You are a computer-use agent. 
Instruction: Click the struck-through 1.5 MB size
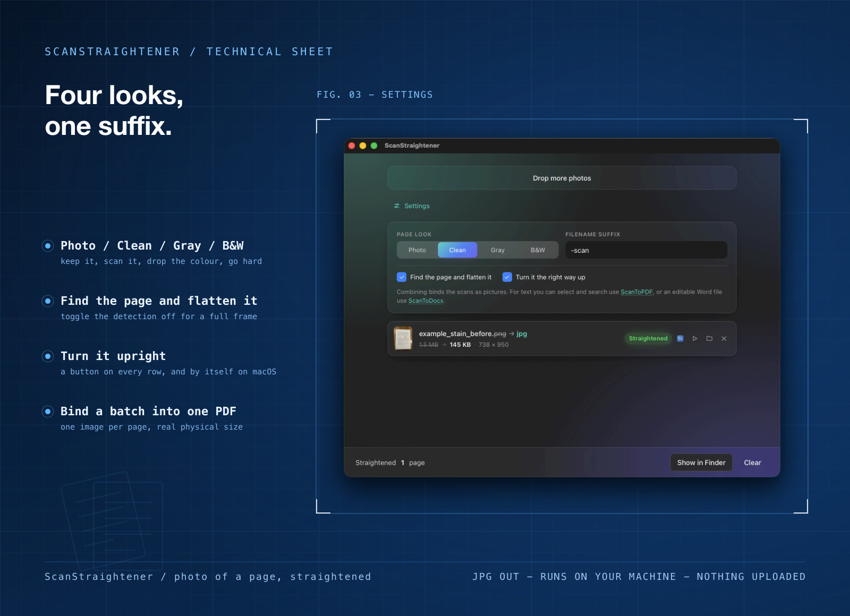click(429, 345)
